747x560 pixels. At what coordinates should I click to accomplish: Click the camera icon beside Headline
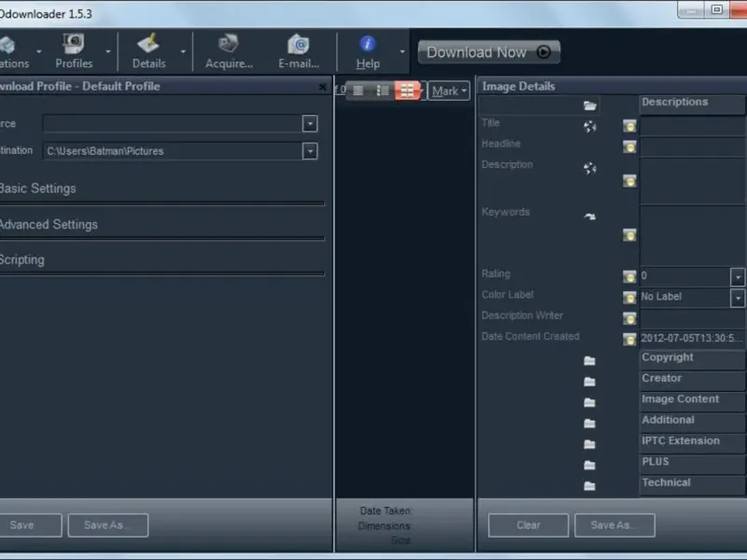(629, 147)
